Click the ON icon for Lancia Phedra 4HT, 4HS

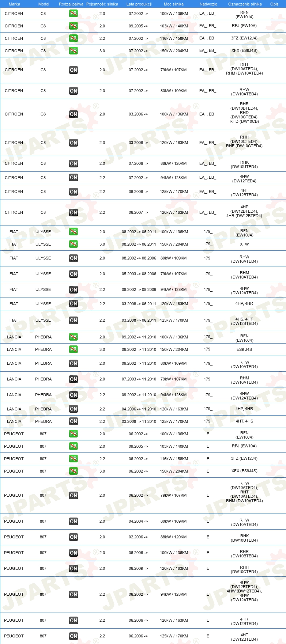[x=74, y=421]
